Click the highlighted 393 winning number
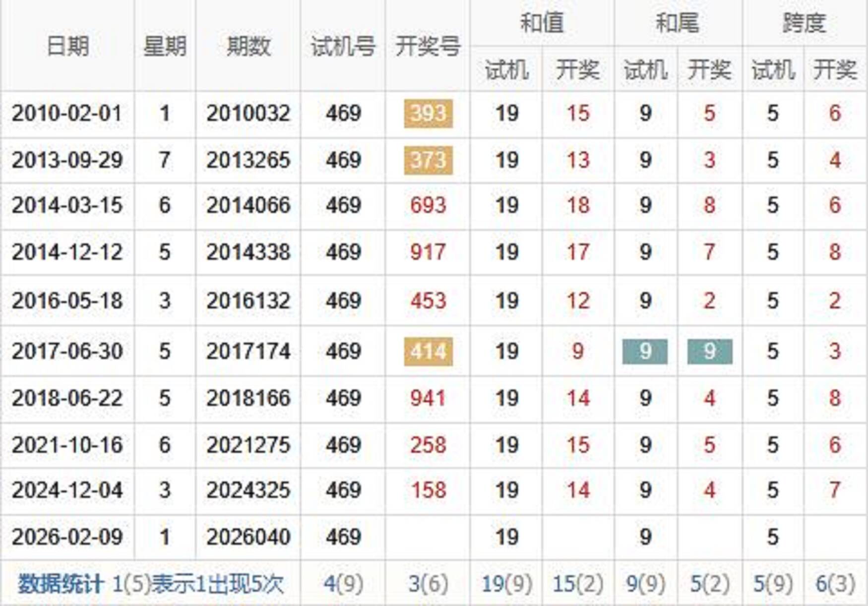The width and height of the screenshot is (868, 606). (x=428, y=114)
